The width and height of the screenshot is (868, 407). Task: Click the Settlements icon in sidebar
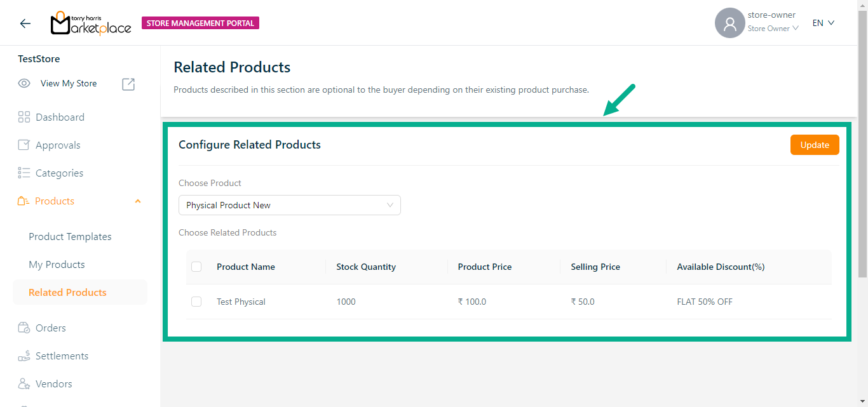[24, 356]
